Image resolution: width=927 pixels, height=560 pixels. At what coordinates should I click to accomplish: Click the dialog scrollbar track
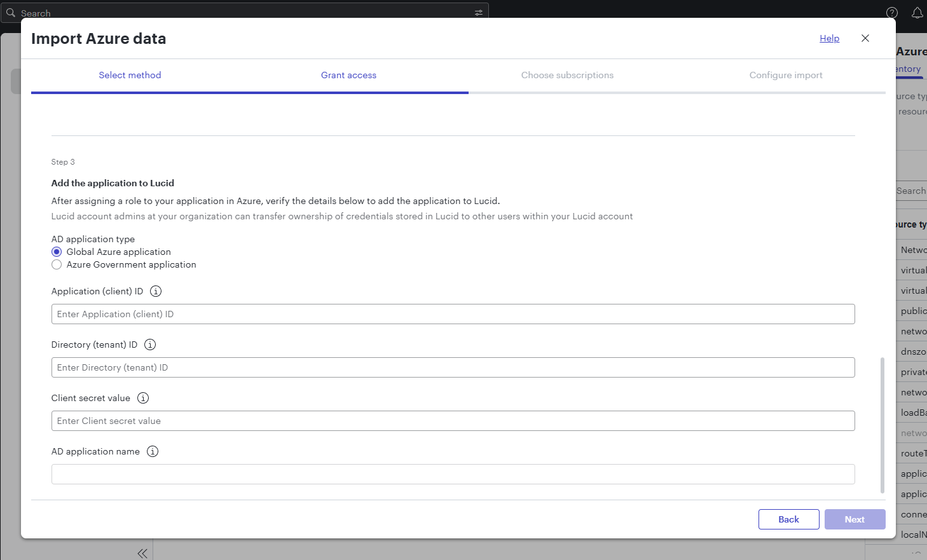883,426
